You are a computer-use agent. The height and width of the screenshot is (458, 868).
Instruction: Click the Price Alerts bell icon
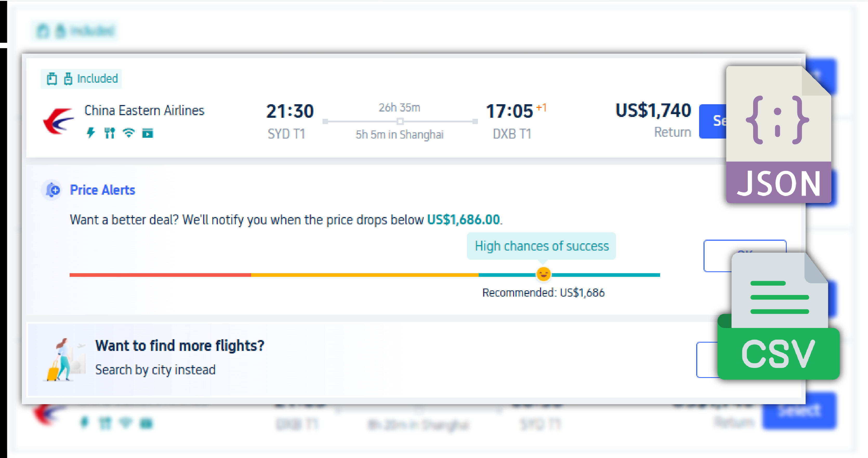pyautogui.click(x=51, y=190)
